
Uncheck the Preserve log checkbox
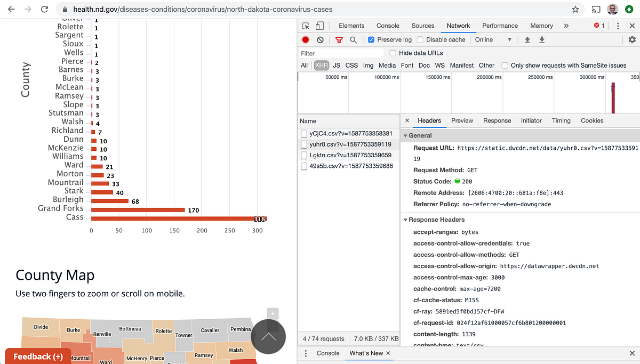371,39
